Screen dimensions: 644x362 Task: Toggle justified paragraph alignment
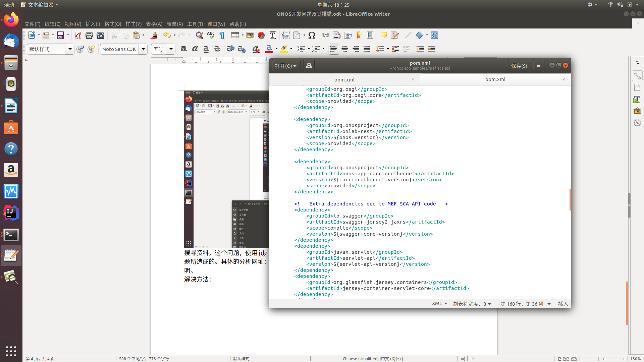coord(367,49)
